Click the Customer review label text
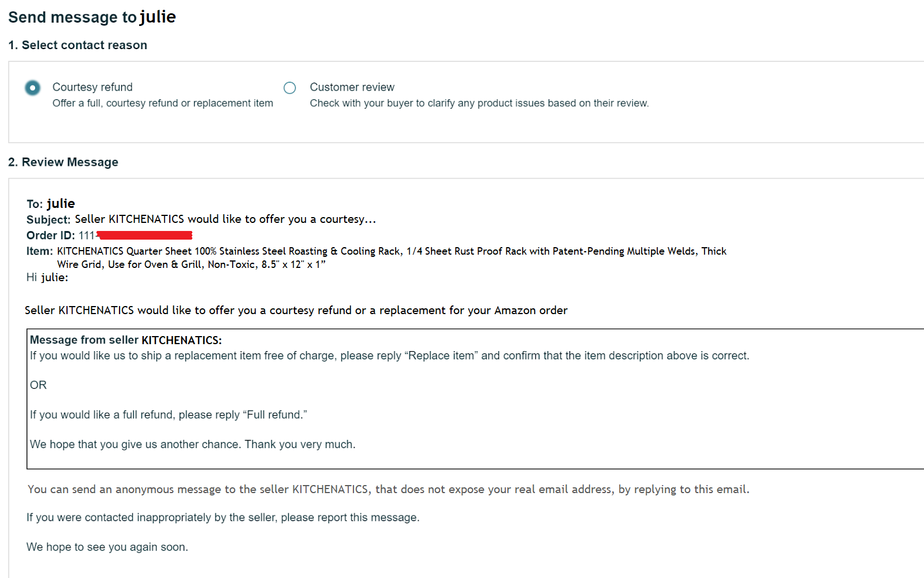This screenshot has width=924, height=578. (352, 87)
